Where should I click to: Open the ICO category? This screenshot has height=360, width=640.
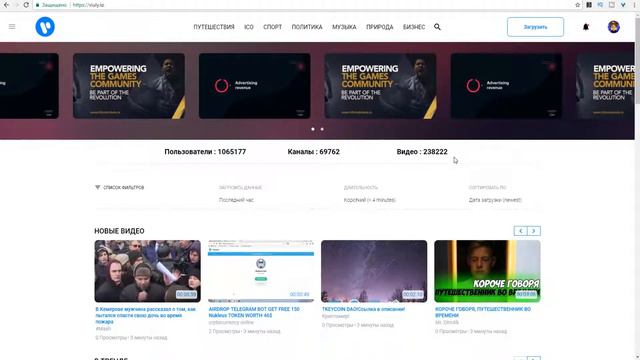click(249, 27)
